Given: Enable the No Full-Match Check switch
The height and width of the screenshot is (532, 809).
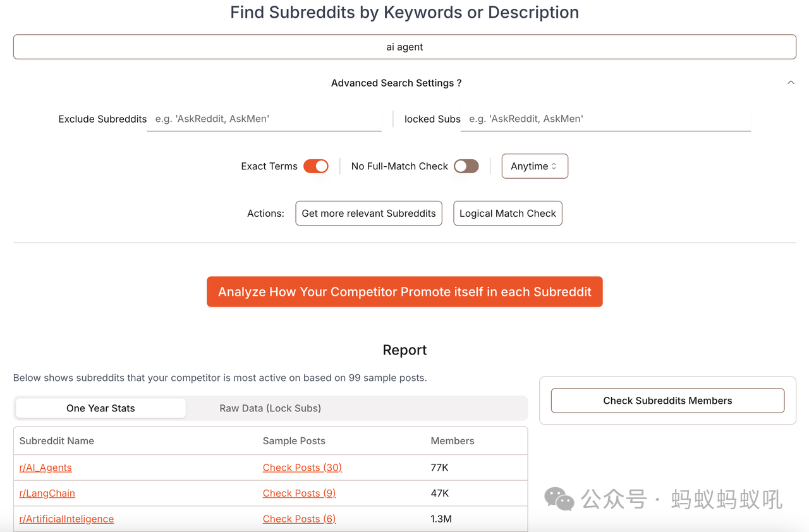Looking at the screenshot, I should 466,166.
